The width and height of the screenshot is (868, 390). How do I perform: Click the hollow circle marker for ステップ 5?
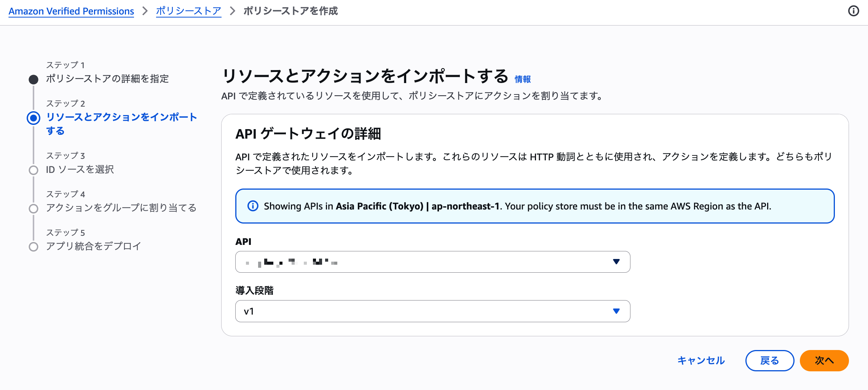pyautogui.click(x=34, y=246)
